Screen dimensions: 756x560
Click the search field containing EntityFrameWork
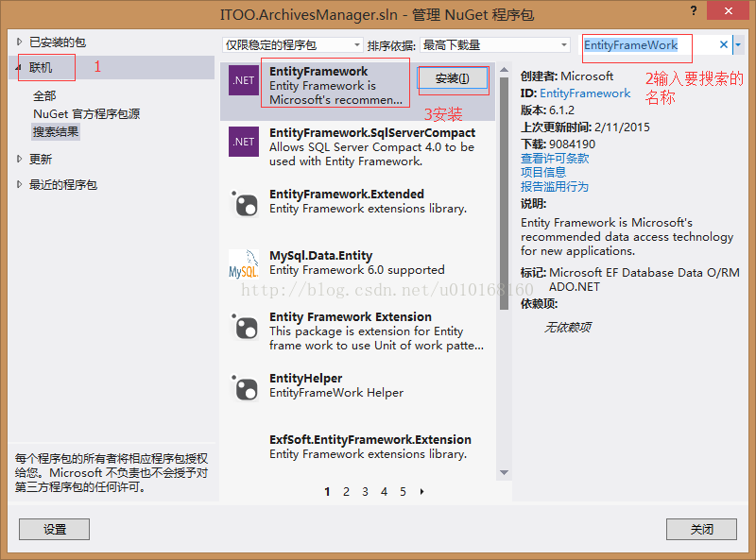[649, 44]
